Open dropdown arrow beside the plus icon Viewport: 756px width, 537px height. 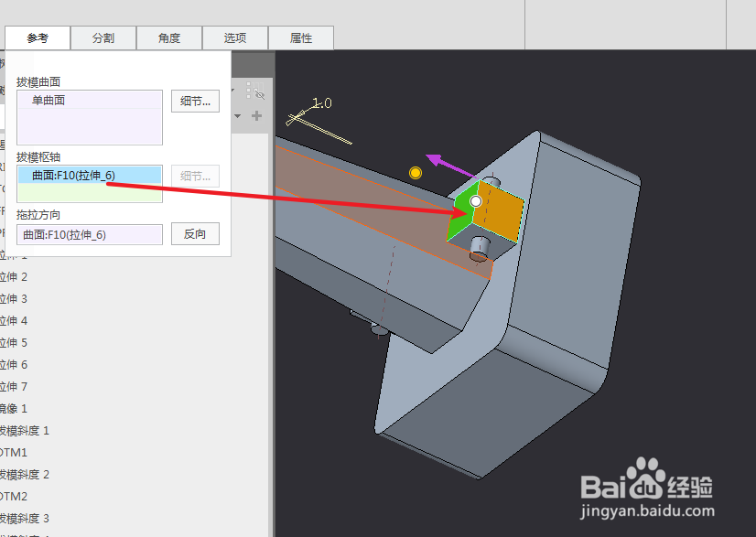(x=237, y=116)
